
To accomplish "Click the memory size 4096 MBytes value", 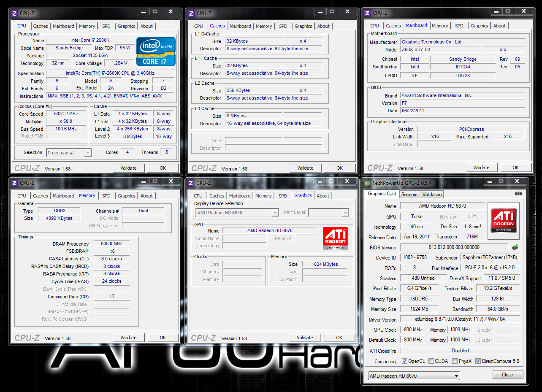I will pos(59,218).
